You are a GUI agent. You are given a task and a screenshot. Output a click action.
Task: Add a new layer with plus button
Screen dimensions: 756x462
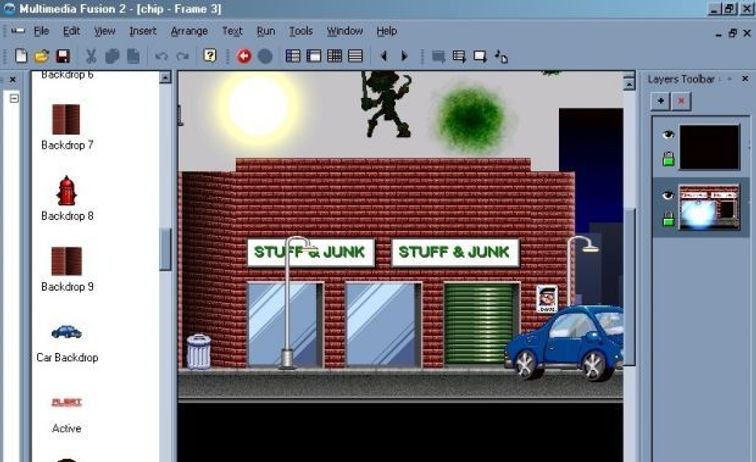[x=660, y=101]
